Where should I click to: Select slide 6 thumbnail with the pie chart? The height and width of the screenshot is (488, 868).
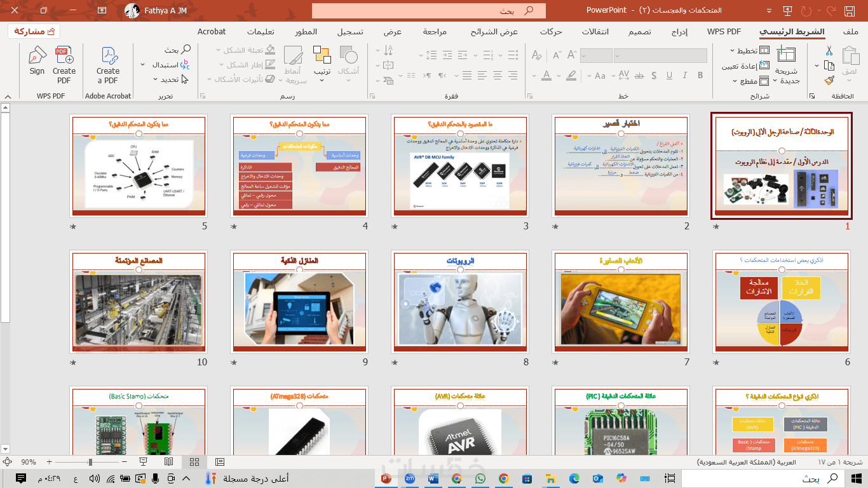click(x=782, y=302)
